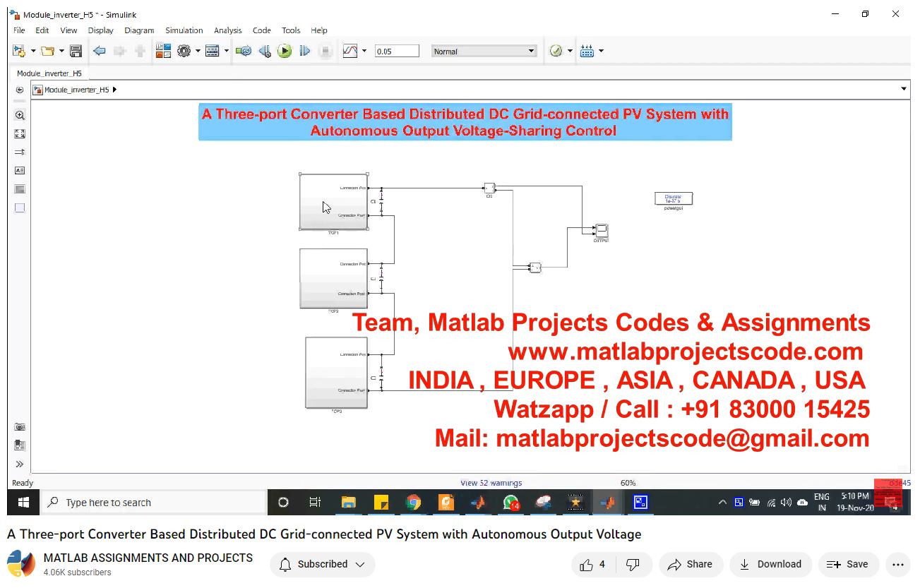Expand the Module_inverter_H5 breadcrumb arrow
This screenshot has width=920, height=588.
114,90
